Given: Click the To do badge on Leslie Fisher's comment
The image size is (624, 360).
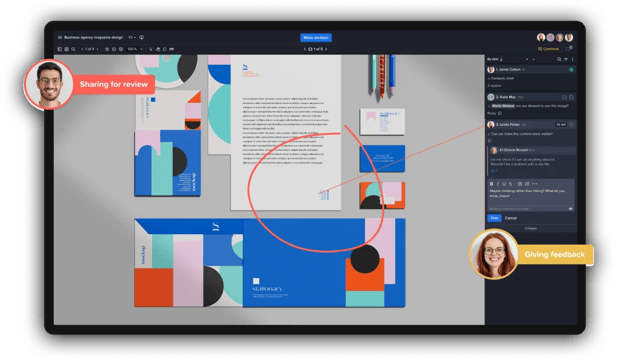Looking at the screenshot, I should pyautogui.click(x=561, y=125).
